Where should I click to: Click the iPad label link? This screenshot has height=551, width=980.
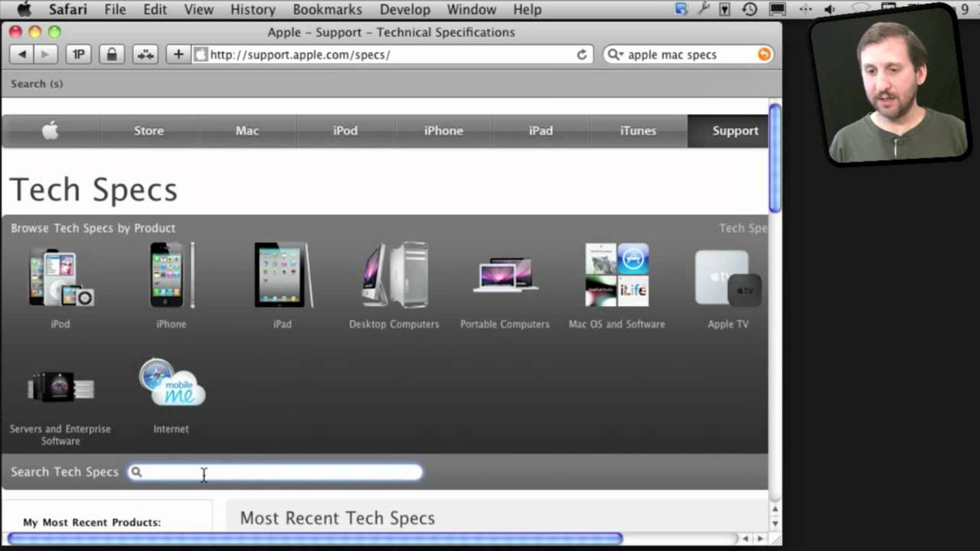(283, 324)
